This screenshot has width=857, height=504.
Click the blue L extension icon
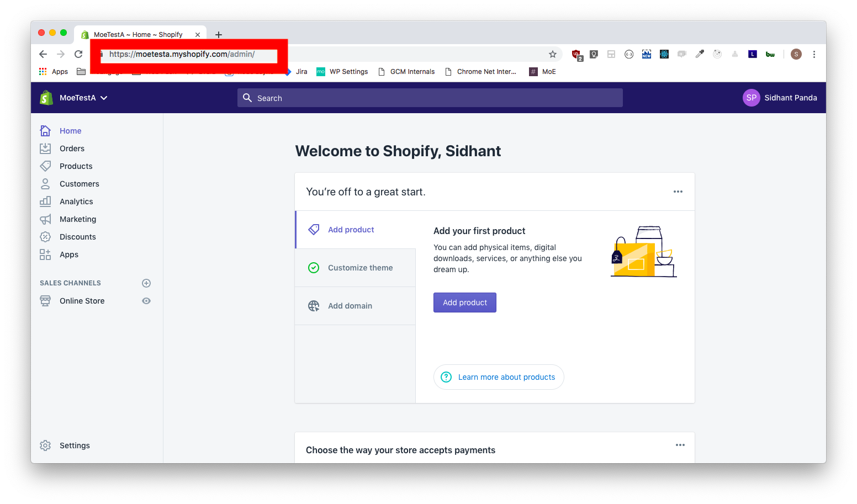click(753, 54)
